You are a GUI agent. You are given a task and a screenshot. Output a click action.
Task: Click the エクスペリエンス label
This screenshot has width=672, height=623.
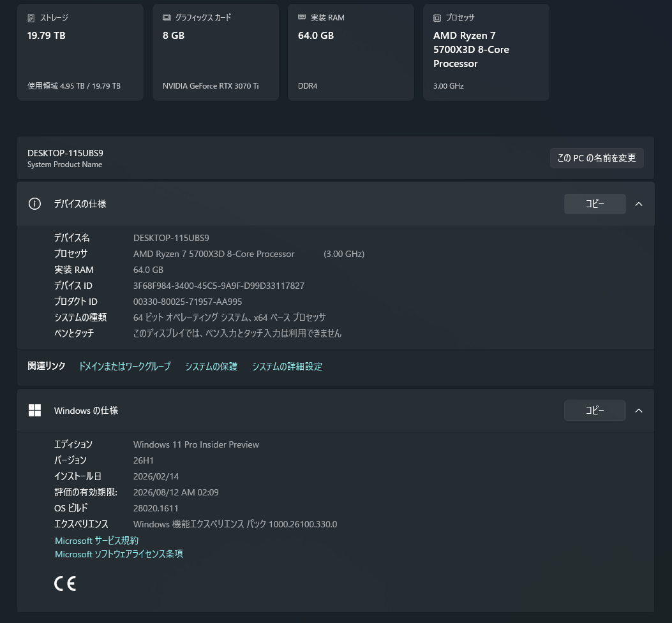(x=81, y=525)
